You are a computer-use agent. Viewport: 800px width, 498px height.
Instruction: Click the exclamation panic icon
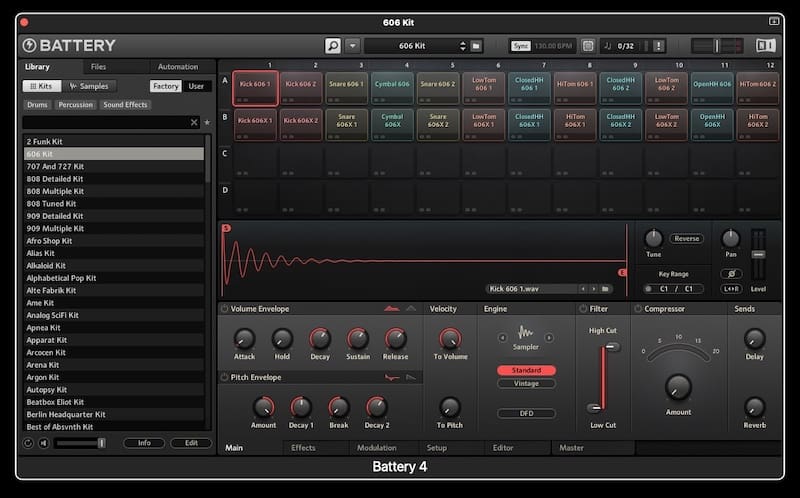pos(659,46)
